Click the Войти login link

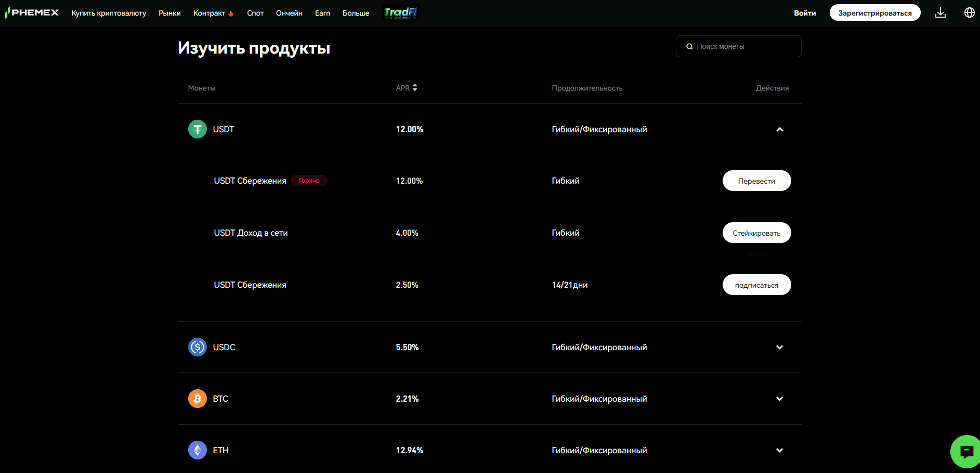tap(805, 13)
